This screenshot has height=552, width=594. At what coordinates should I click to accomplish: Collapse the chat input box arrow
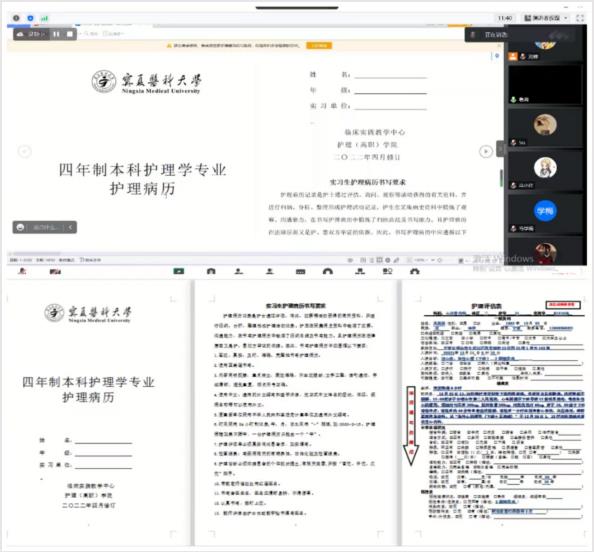coord(70,227)
